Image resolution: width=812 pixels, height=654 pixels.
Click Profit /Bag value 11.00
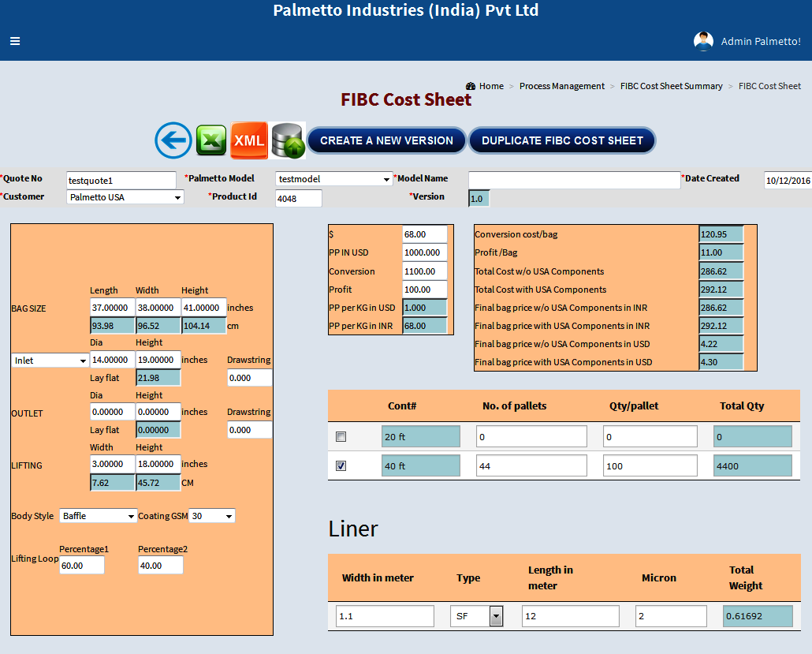coord(721,252)
